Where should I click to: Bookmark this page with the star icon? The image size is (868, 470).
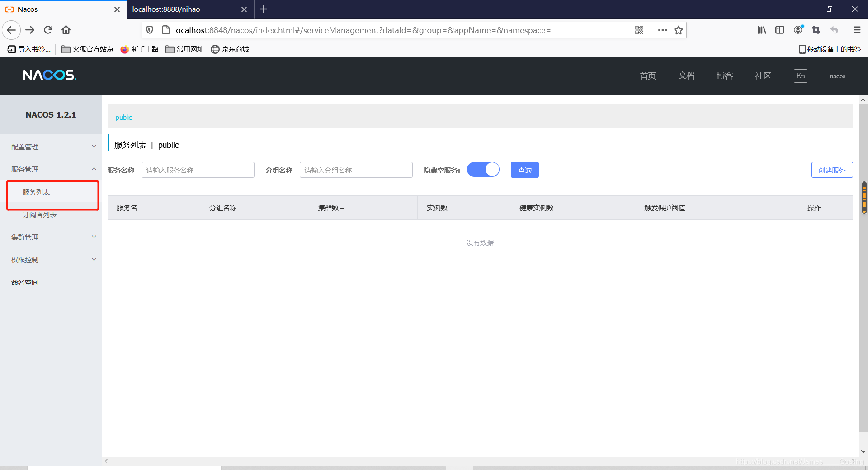pyautogui.click(x=679, y=30)
